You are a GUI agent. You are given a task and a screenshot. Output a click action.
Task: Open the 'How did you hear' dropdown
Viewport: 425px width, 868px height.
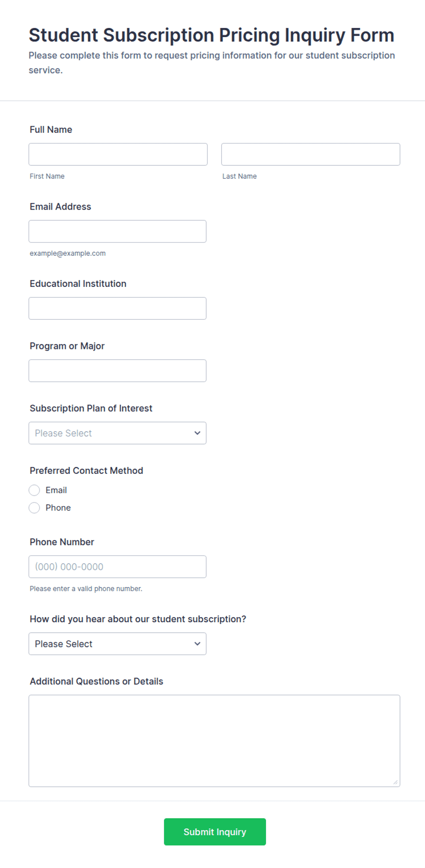tap(117, 644)
